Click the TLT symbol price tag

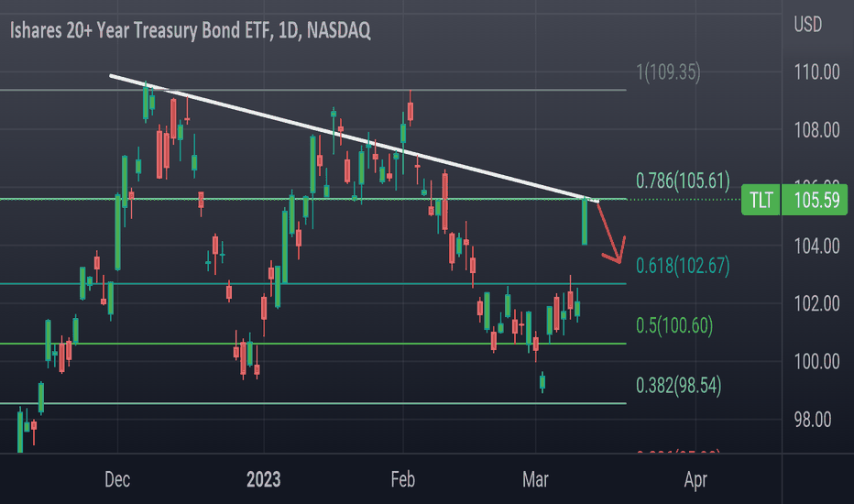(761, 200)
